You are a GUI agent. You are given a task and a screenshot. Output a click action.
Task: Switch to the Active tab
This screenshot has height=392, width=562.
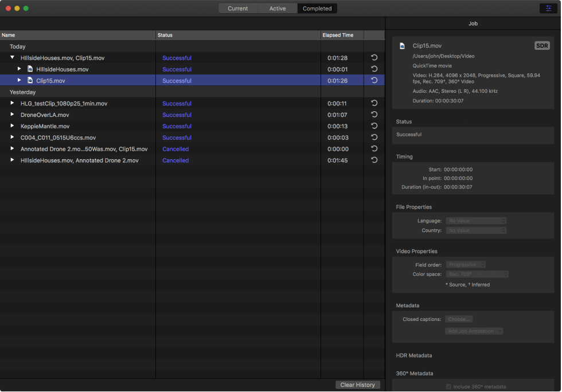point(278,8)
